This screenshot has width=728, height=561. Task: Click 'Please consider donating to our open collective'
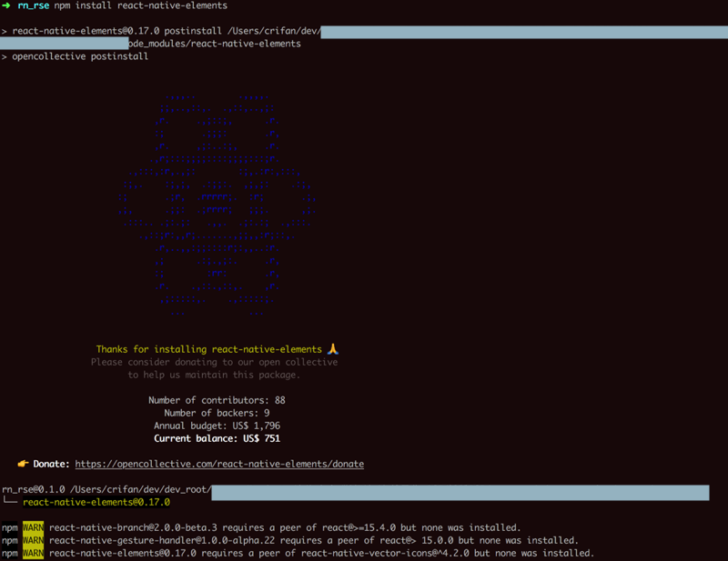pyautogui.click(x=214, y=362)
